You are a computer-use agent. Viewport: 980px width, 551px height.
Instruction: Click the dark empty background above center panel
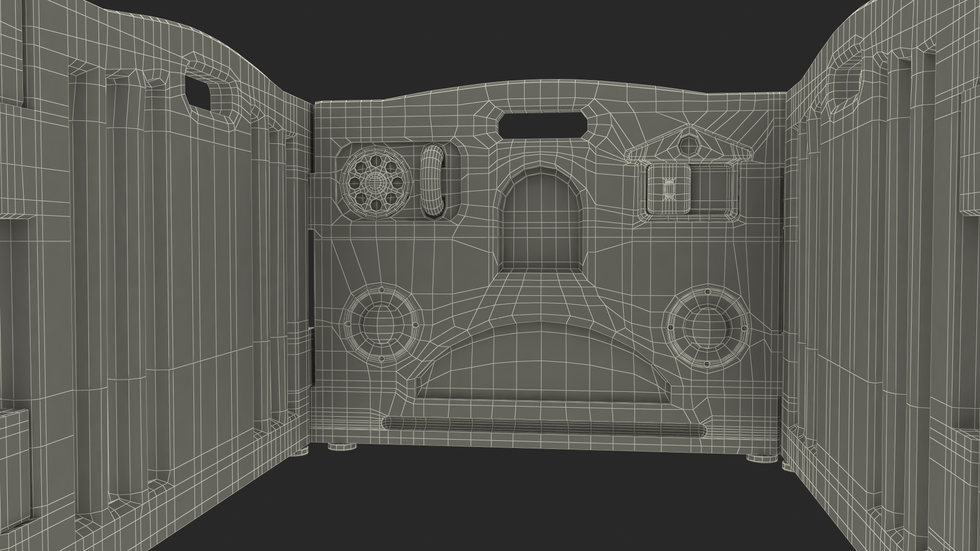click(541, 41)
